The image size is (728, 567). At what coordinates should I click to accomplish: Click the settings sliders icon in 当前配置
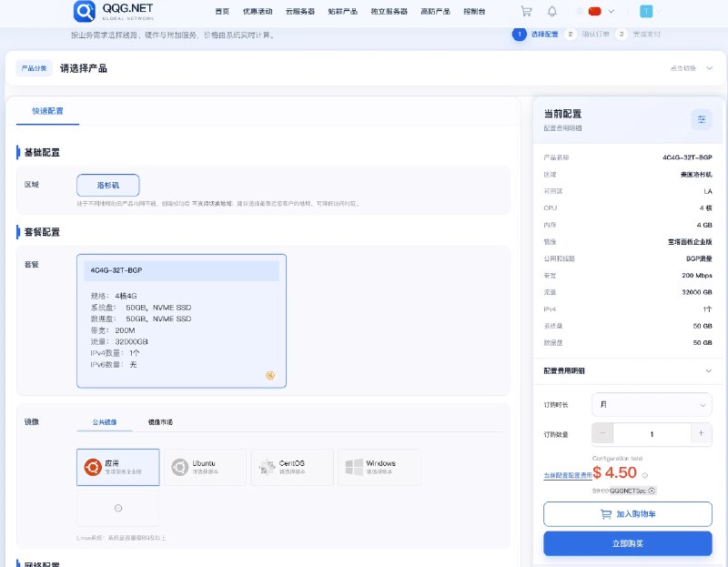tap(702, 120)
